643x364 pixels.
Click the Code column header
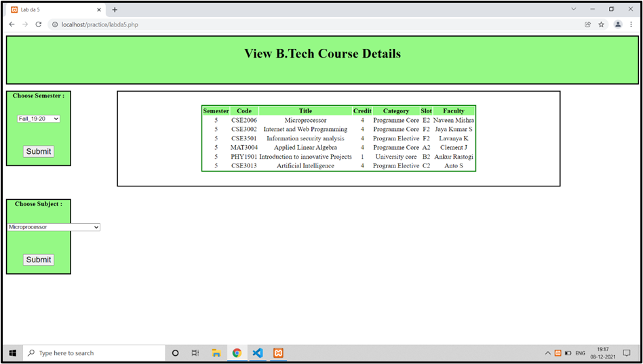[x=244, y=110]
